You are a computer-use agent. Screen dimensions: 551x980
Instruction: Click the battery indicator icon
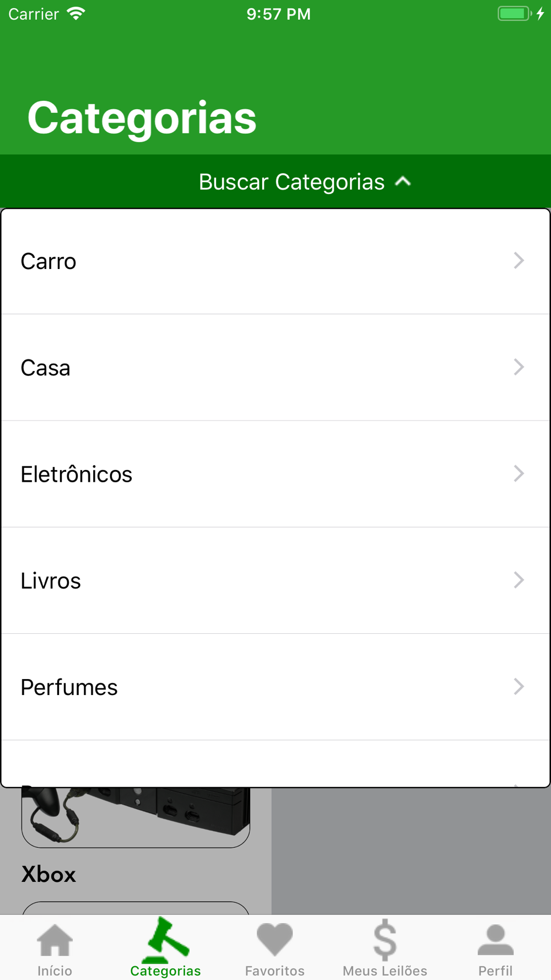[515, 13]
